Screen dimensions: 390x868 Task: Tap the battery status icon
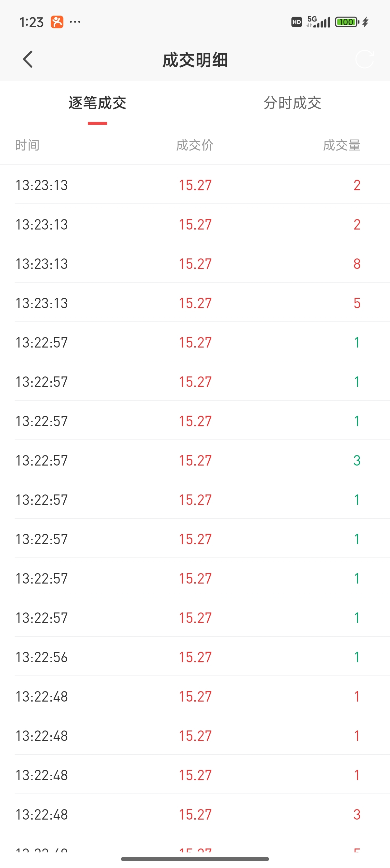point(346,22)
